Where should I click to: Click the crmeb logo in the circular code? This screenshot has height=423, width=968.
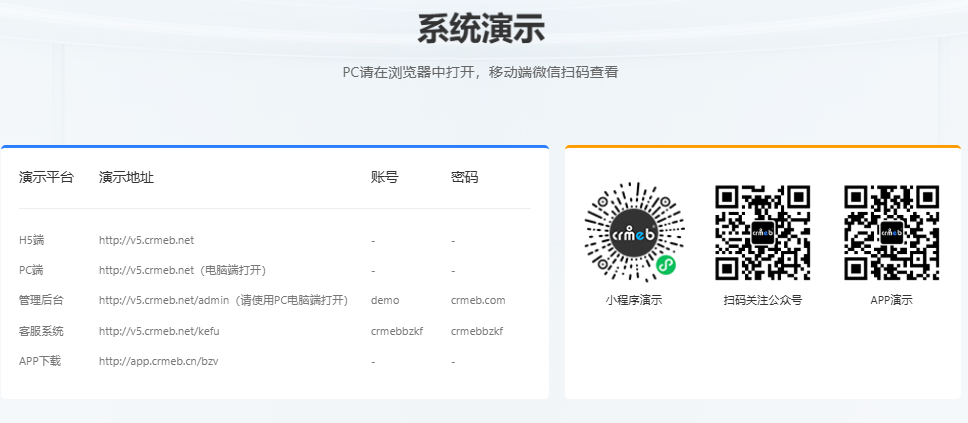[633, 231]
